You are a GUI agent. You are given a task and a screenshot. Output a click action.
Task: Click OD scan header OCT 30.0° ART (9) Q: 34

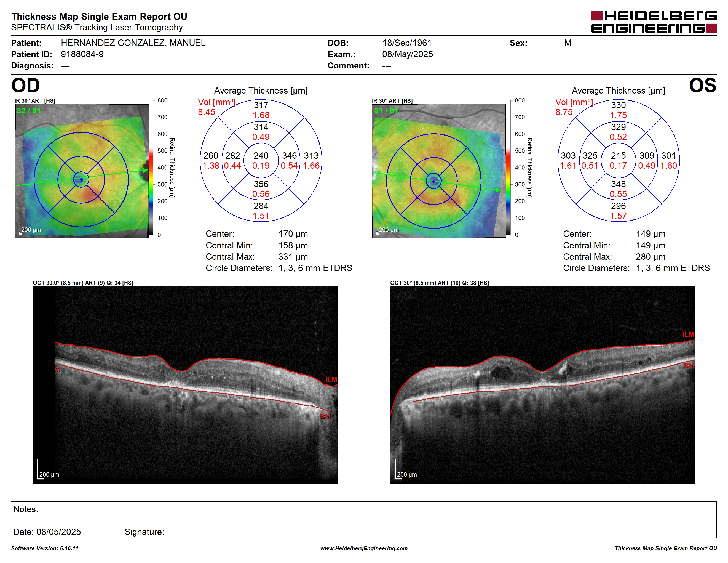coord(83,283)
